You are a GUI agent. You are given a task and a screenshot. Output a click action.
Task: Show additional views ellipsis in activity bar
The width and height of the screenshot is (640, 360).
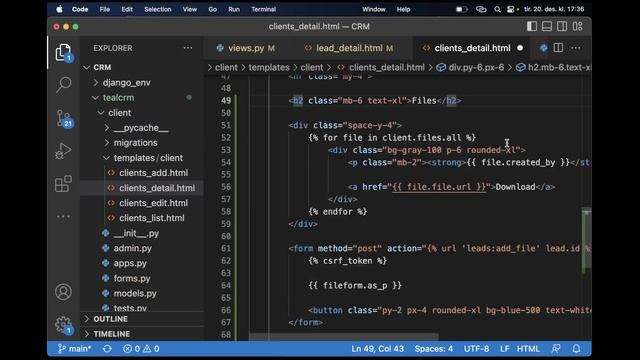63,216
